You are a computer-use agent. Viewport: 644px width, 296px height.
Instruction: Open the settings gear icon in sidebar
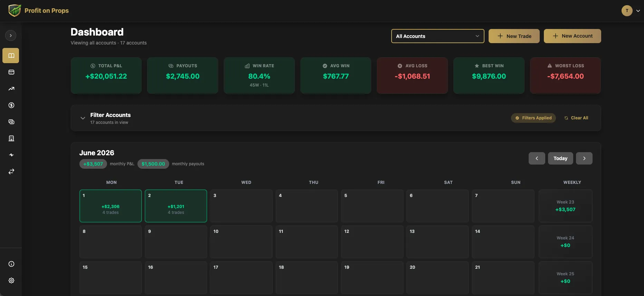[x=11, y=280]
